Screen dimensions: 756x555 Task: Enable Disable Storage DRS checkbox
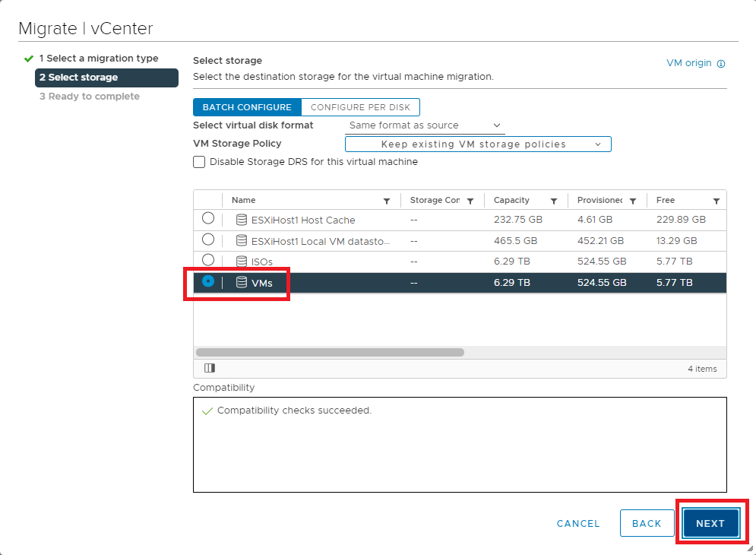tap(199, 162)
